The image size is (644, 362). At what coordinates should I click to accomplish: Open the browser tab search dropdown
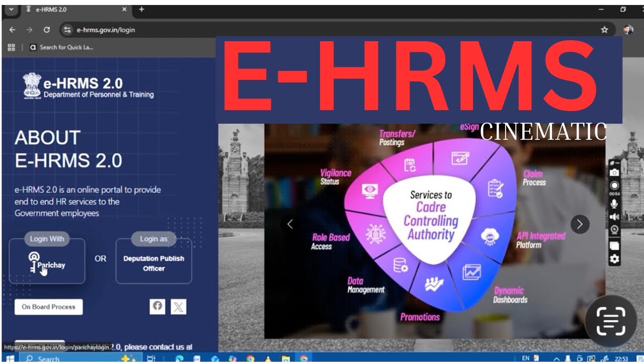click(x=11, y=10)
